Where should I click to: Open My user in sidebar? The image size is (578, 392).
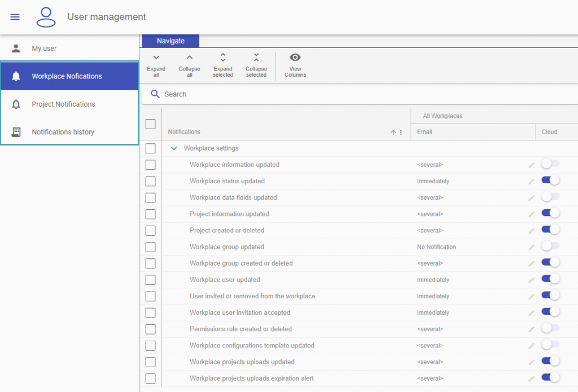(x=69, y=49)
